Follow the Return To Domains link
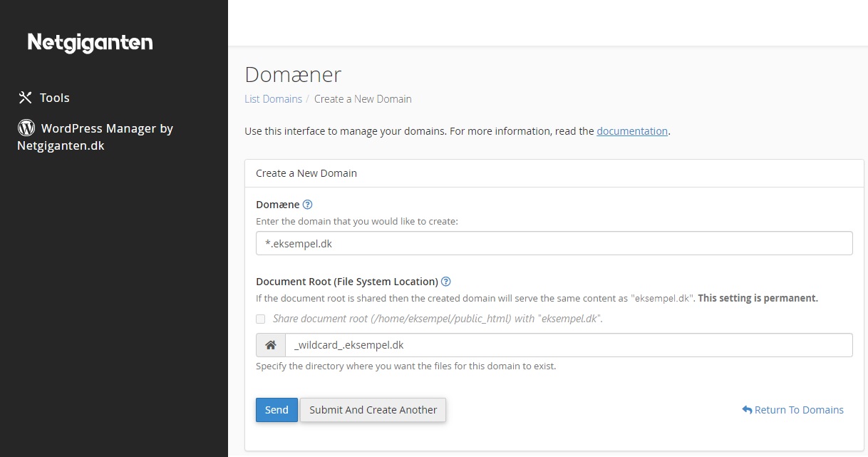This screenshot has width=868, height=457. point(799,410)
